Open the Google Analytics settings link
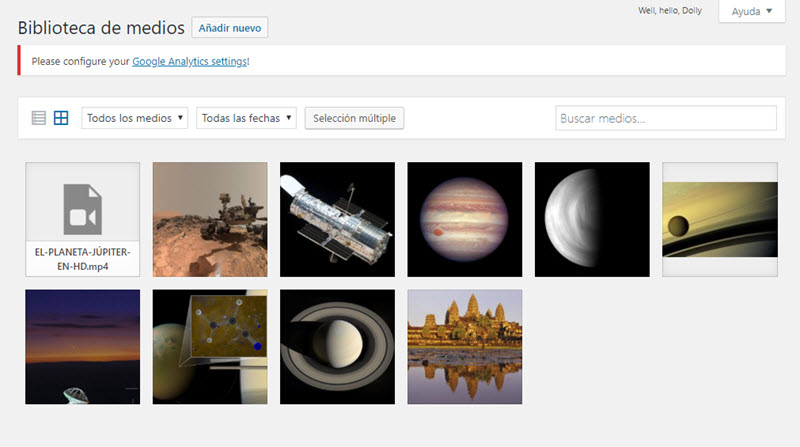This screenshot has height=447, width=800. (189, 61)
